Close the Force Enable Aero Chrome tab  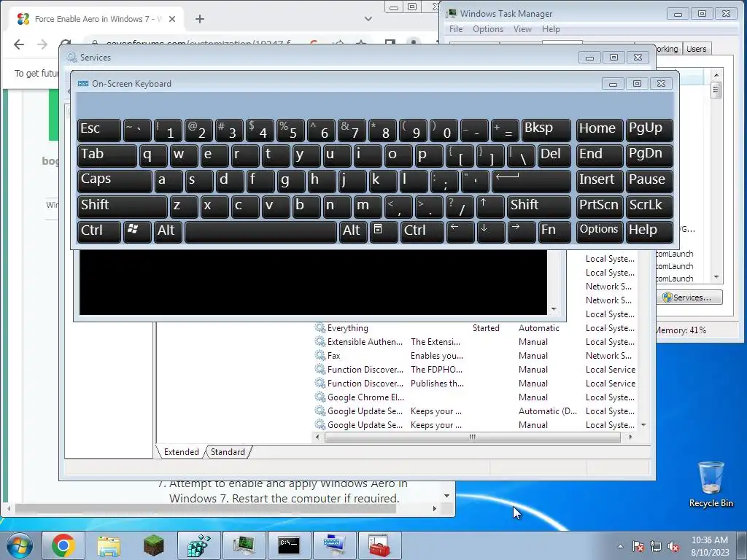172,19
